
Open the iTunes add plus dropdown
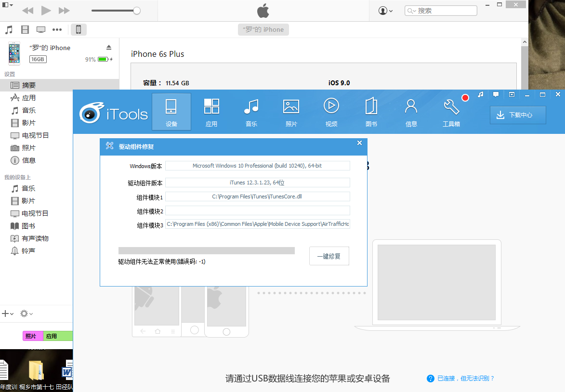click(8, 314)
